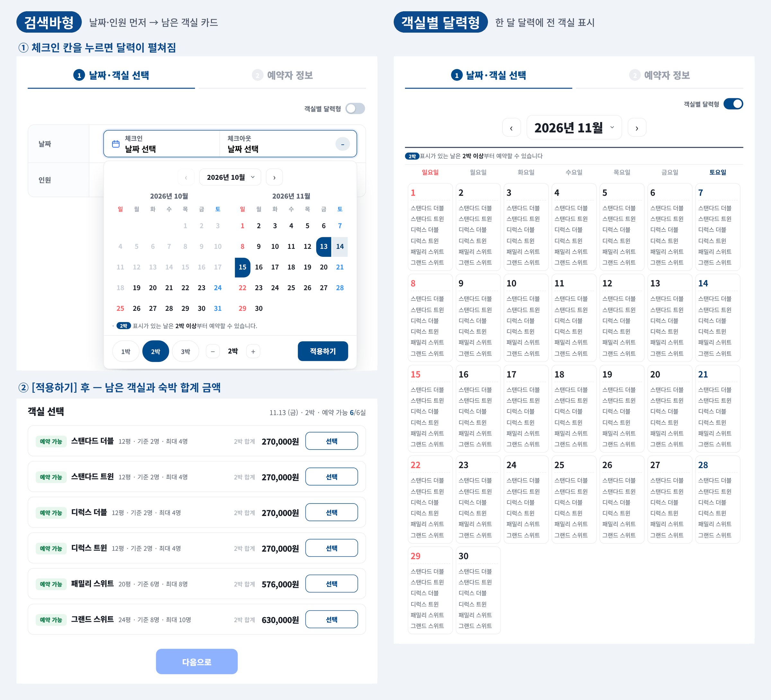Pick October 31 in the date picker
This screenshot has height=700, width=771.
(x=217, y=309)
